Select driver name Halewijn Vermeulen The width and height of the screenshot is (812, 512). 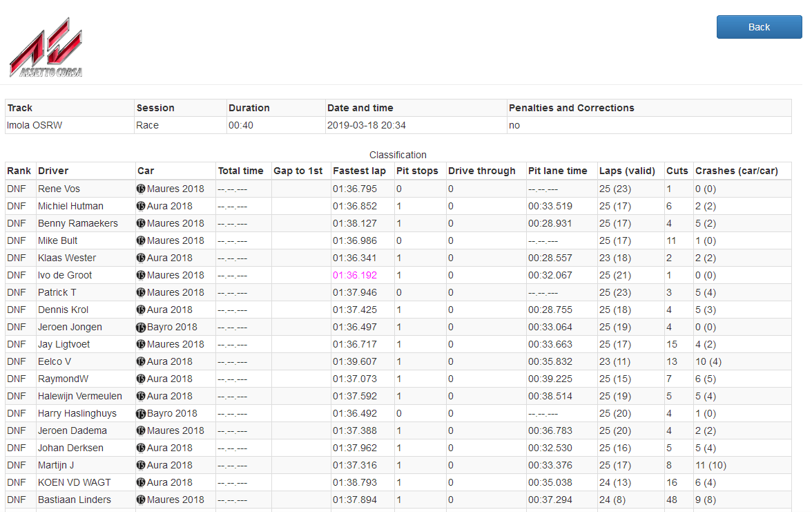click(x=80, y=396)
